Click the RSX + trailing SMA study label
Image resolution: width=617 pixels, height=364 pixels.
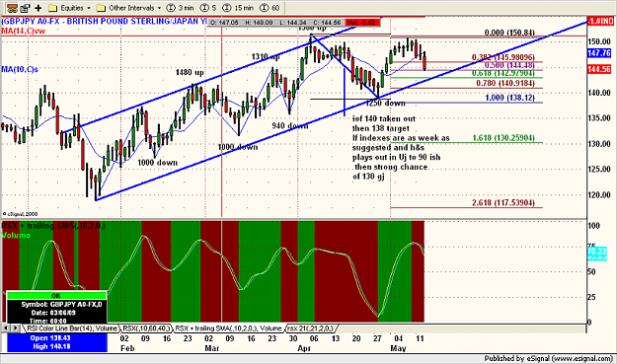53,226
